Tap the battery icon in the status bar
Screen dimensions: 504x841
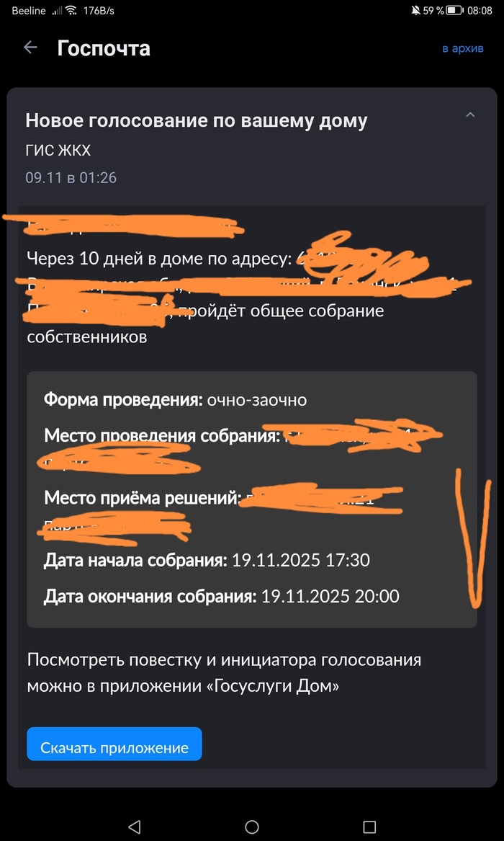click(455, 11)
